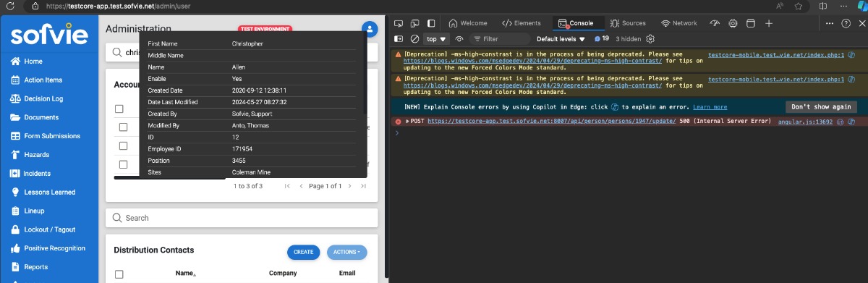Go to the previous page of account results
Viewport: 868px width, 283px height.
(302, 186)
